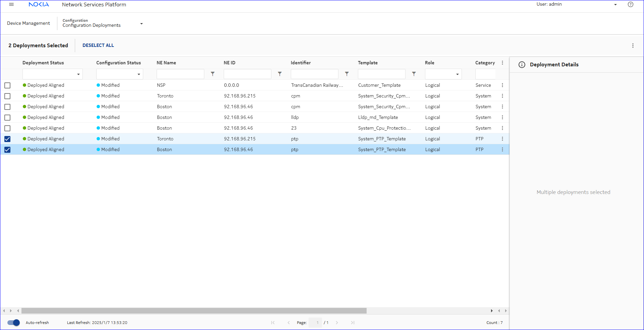644x330 pixels.
Task: Open the Role filter dropdown
Action: [457, 74]
